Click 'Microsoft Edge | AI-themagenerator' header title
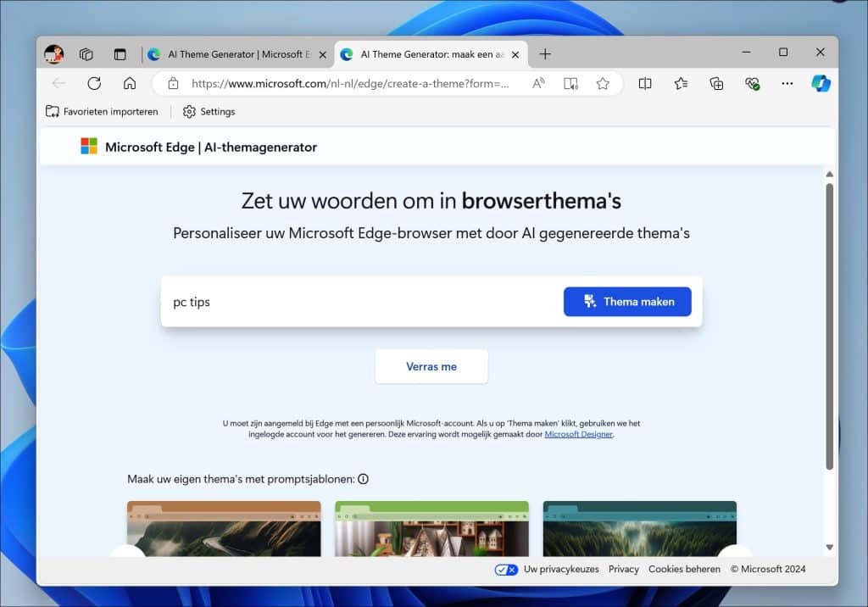The image size is (868, 607). [x=211, y=147]
